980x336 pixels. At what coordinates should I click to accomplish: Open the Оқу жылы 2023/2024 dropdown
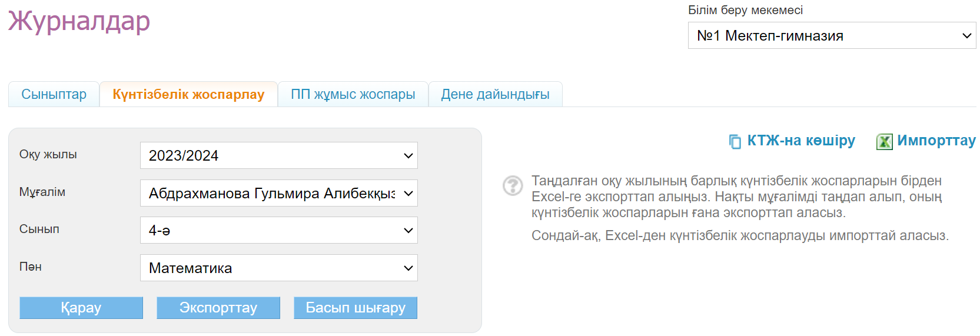tap(278, 156)
